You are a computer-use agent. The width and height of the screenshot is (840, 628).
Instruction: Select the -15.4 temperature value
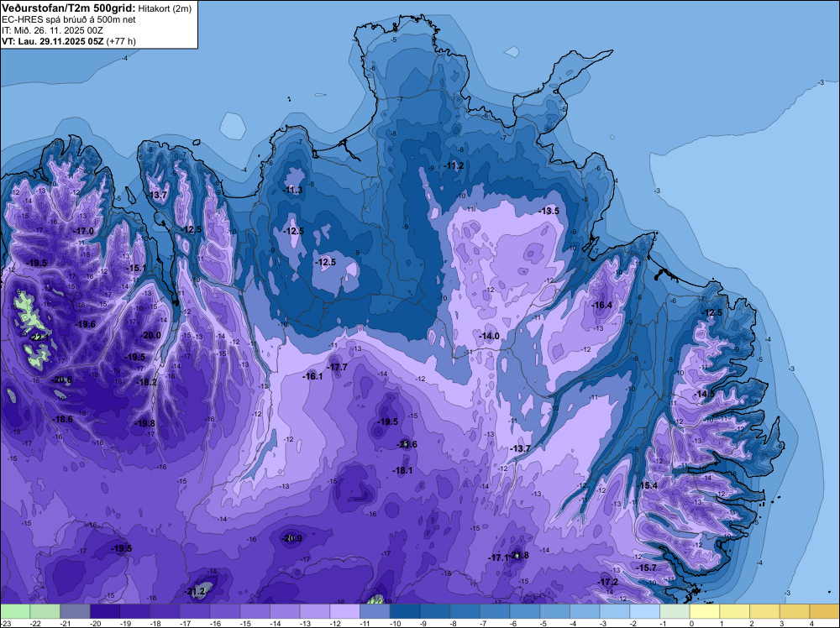pos(648,485)
